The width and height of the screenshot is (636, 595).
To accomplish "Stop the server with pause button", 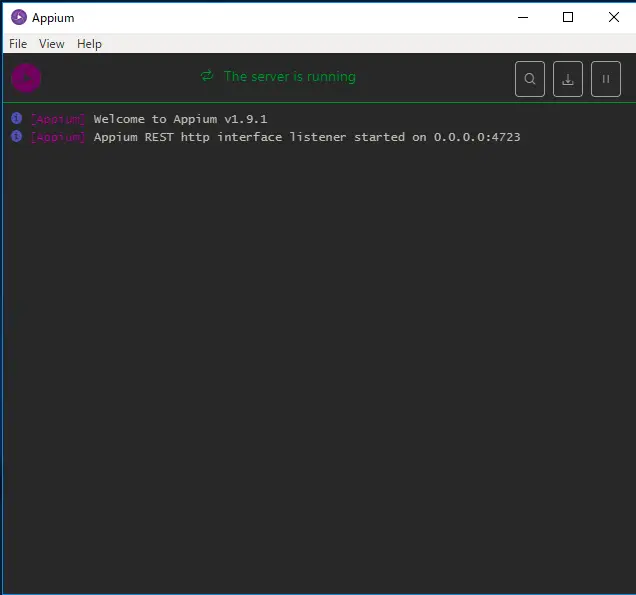I will pos(606,79).
